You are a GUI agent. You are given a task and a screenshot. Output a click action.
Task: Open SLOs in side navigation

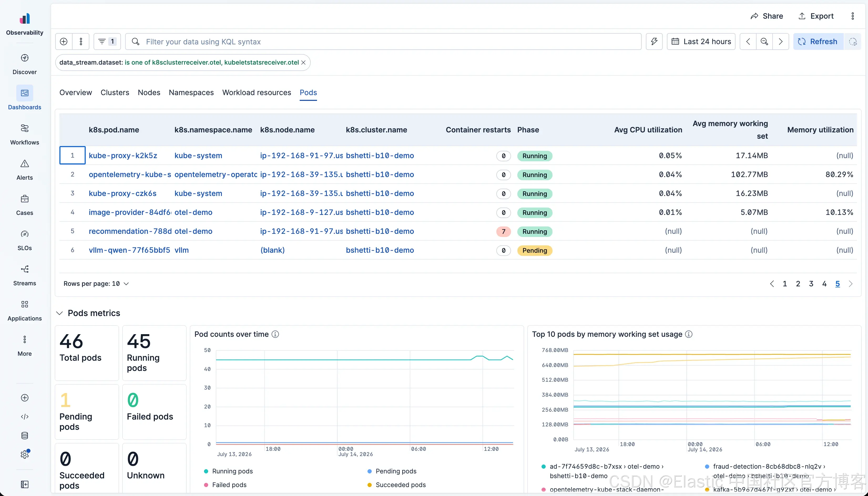tap(24, 240)
